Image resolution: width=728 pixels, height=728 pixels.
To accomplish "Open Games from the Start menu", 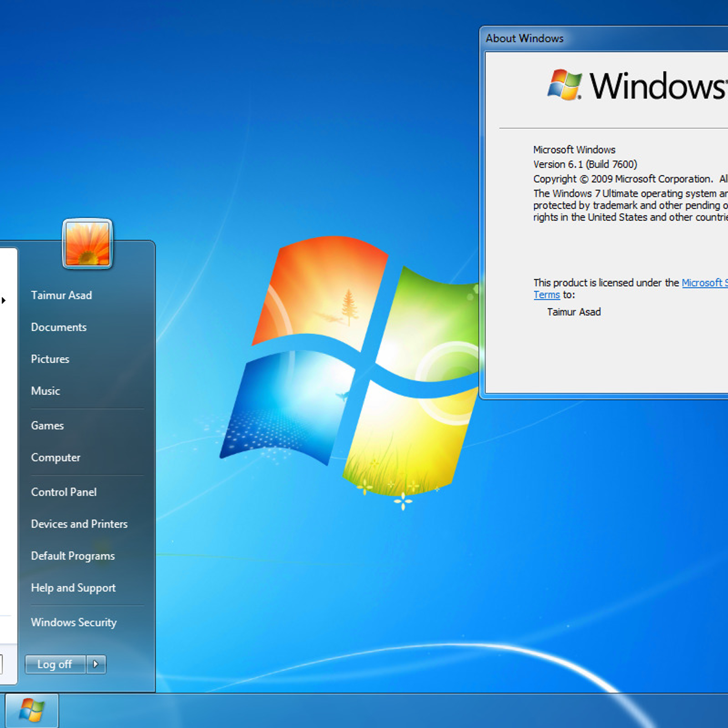I will pos(47,425).
